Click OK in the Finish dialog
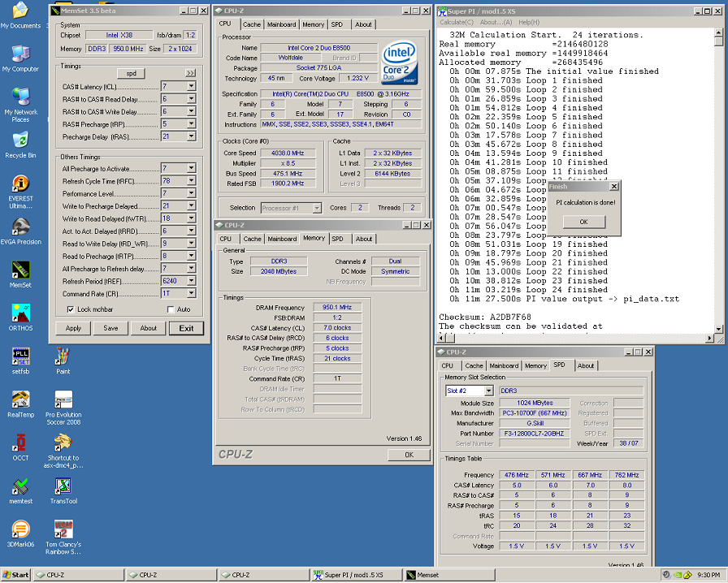728x583 pixels. pos(584,222)
